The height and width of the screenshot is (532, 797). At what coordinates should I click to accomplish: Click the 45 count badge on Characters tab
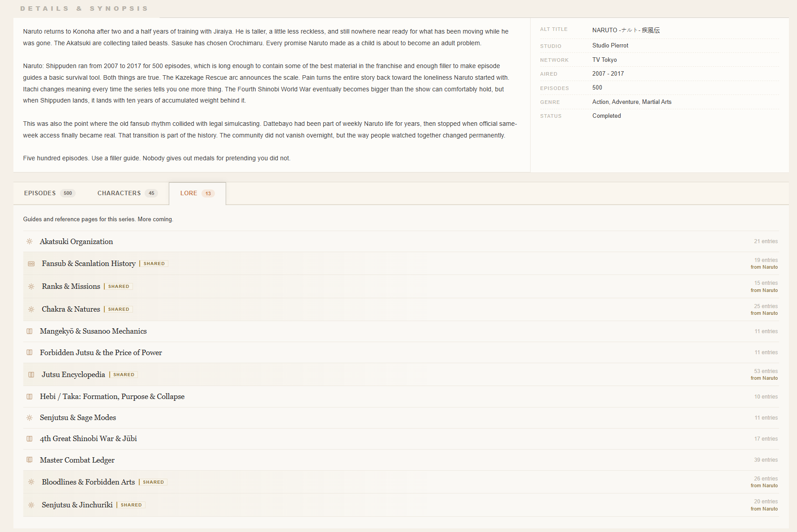coord(151,193)
